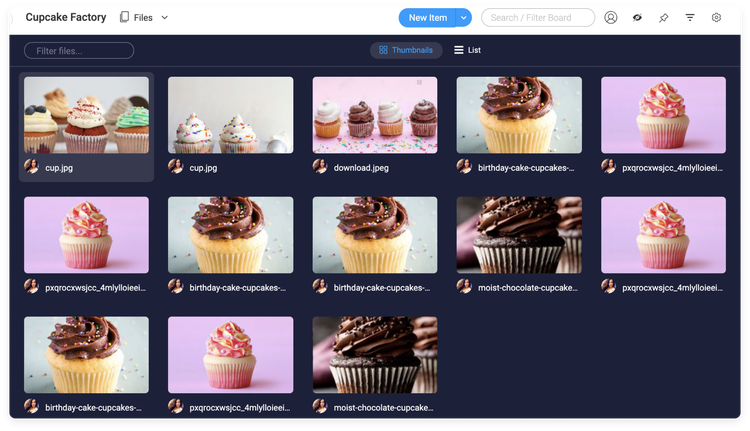Open top-row pxqrocxwsjcc pink cupcake thumbnail

click(x=663, y=115)
